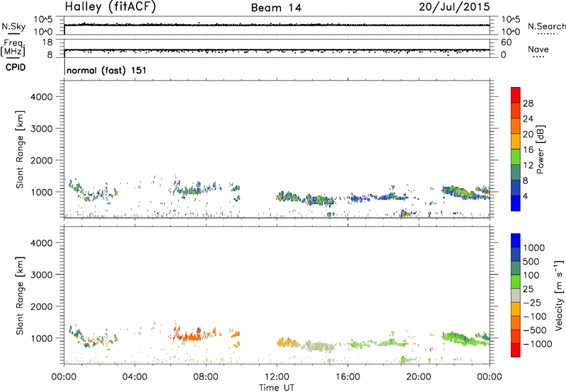This screenshot has height=392, width=566.
Task: Click the 'Velocity [m s-1]' colorbar title
Action: (x=559, y=296)
